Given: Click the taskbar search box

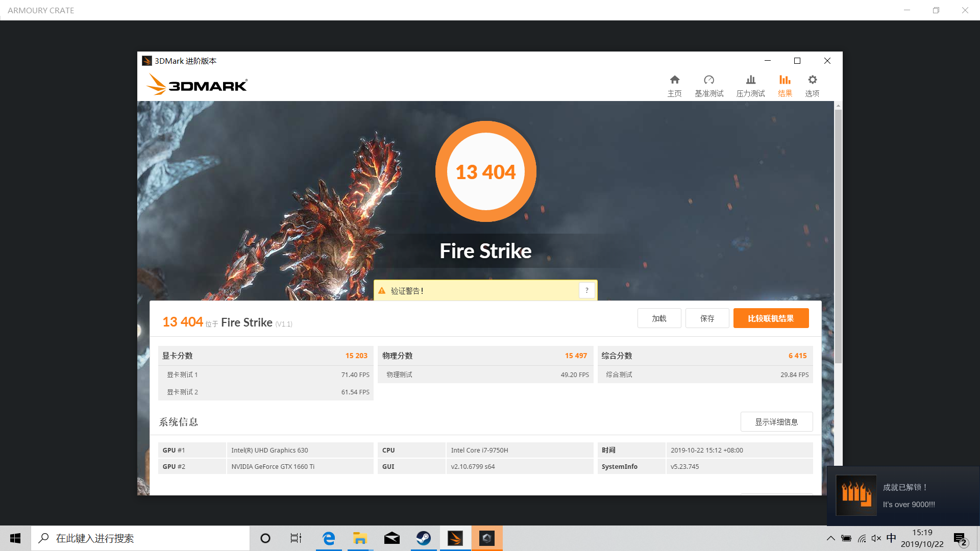Looking at the screenshot, I should (140, 538).
